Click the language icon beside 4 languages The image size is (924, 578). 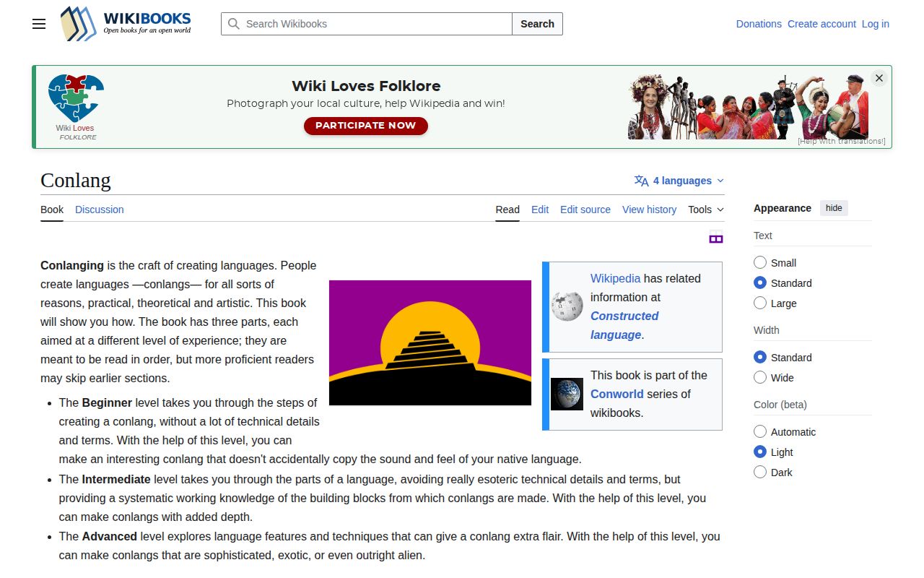[640, 181]
